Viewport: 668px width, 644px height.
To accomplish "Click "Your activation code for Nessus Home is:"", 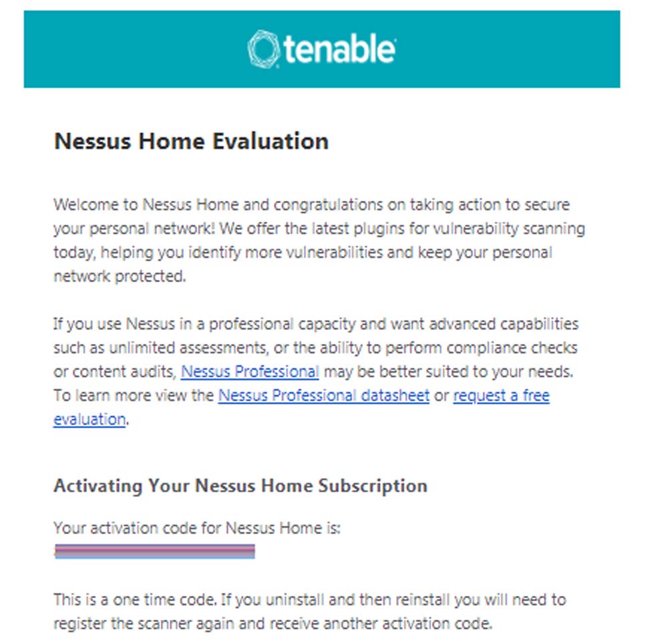I will point(197,528).
